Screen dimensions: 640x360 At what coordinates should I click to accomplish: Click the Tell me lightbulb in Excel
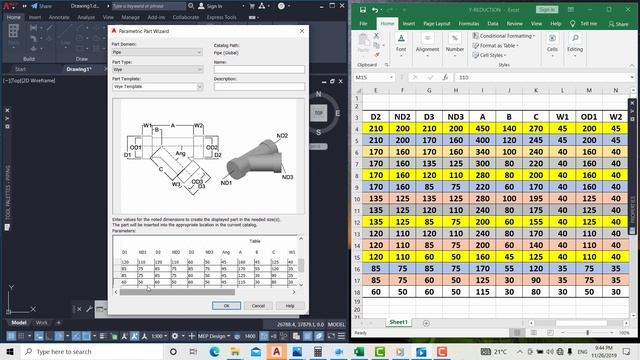pyautogui.click(x=573, y=24)
